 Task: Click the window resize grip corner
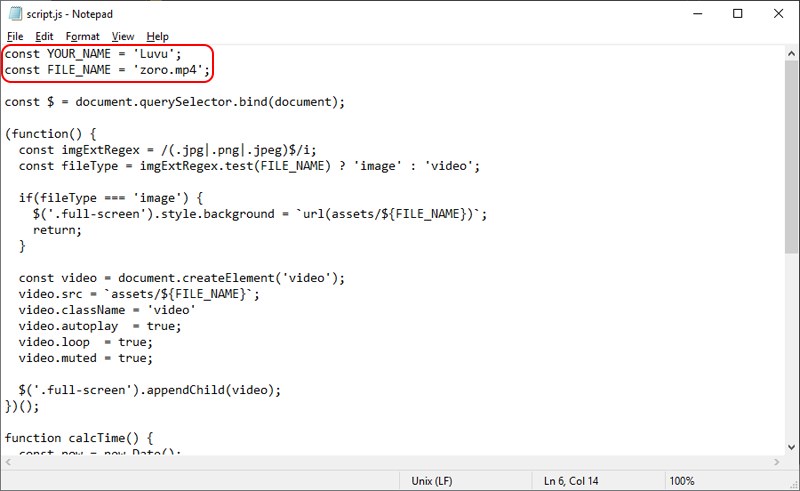tap(792, 483)
